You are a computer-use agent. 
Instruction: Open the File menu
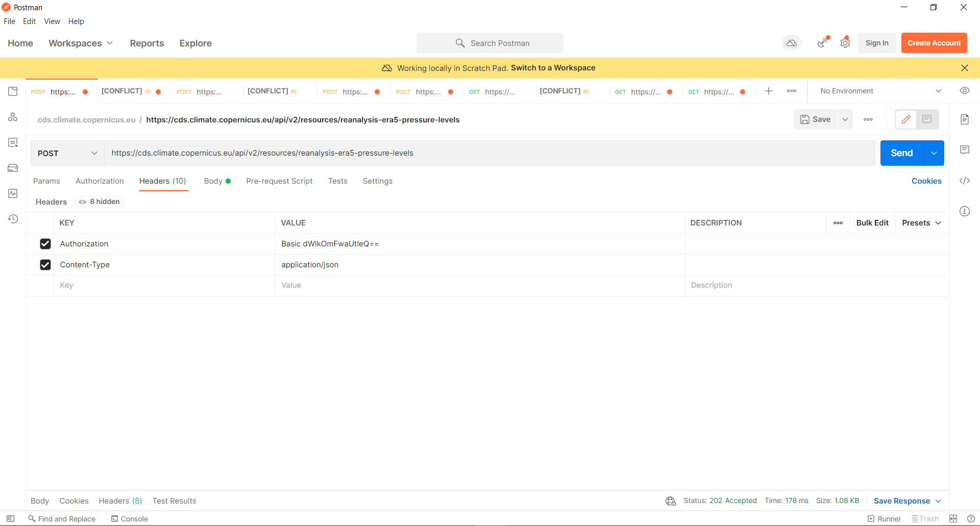tap(10, 21)
